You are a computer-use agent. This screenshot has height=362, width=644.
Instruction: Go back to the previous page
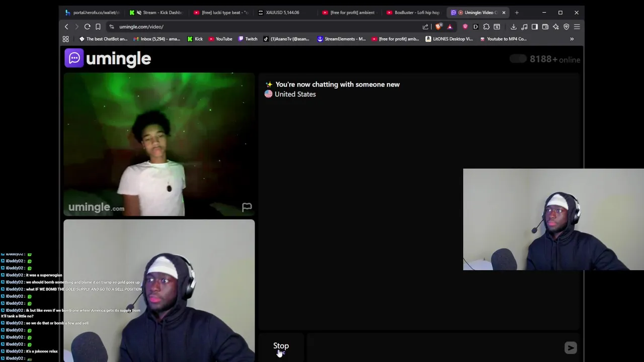point(66,27)
